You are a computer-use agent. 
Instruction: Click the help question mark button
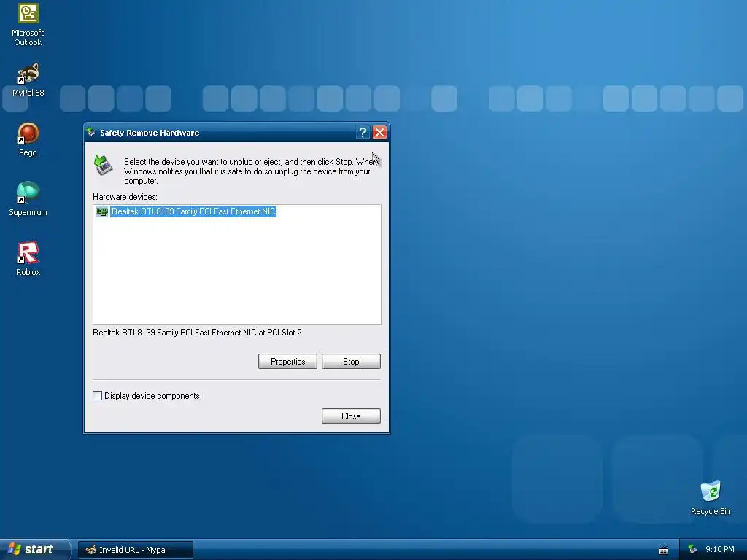pyautogui.click(x=363, y=133)
